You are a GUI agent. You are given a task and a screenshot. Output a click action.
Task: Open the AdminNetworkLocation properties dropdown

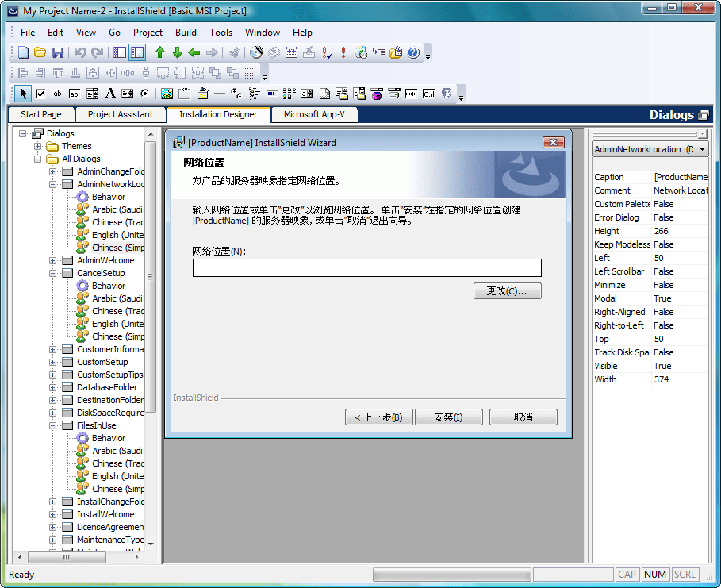pos(702,149)
